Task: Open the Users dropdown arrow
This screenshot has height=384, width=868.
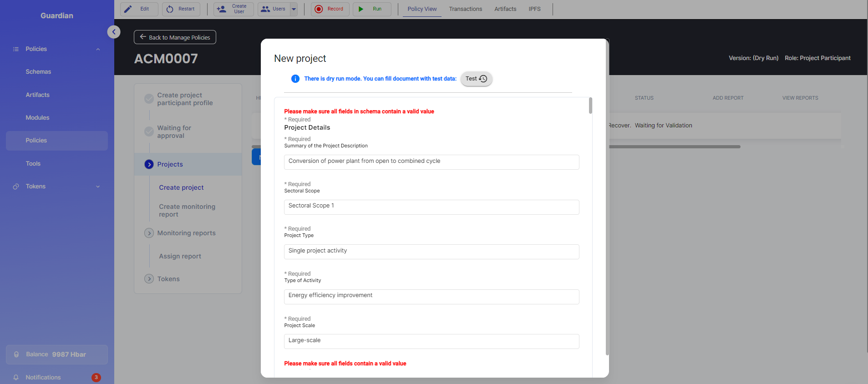Action: pos(294,9)
